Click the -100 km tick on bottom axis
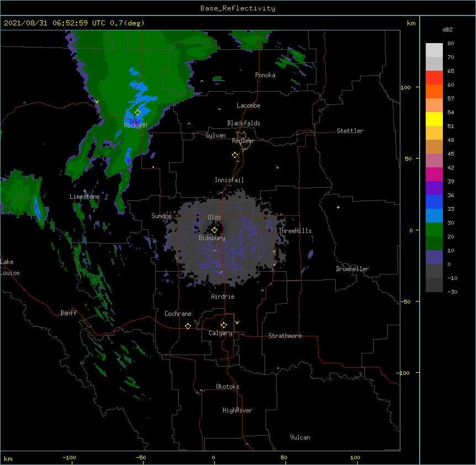This screenshot has height=465, width=476. pos(69,457)
